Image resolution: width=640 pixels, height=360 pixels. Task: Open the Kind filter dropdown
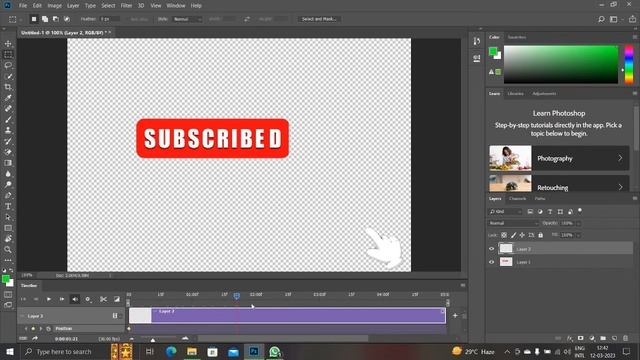[505, 211]
